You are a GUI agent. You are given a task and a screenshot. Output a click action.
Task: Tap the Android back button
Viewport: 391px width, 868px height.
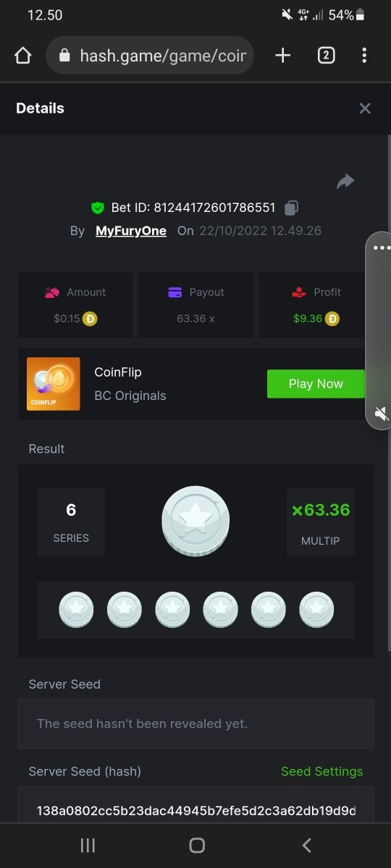(306, 846)
